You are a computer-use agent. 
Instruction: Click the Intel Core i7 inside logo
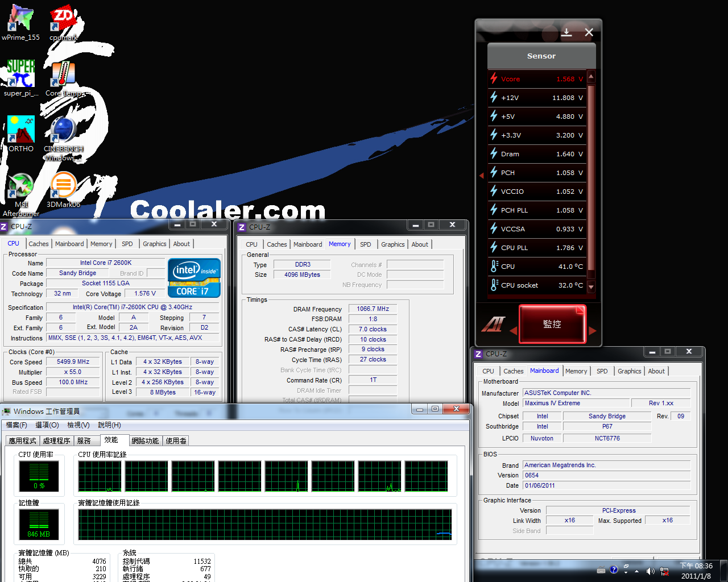coord(194,277)
